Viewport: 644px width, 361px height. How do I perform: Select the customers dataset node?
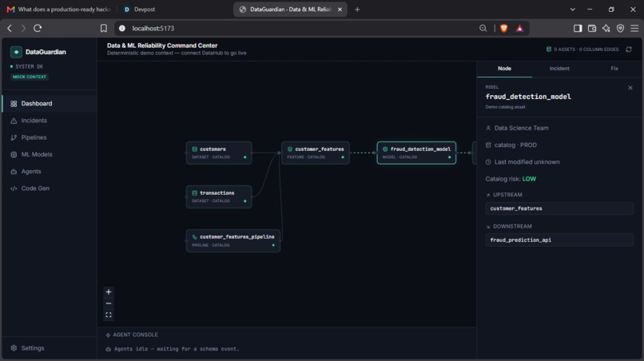219,153
